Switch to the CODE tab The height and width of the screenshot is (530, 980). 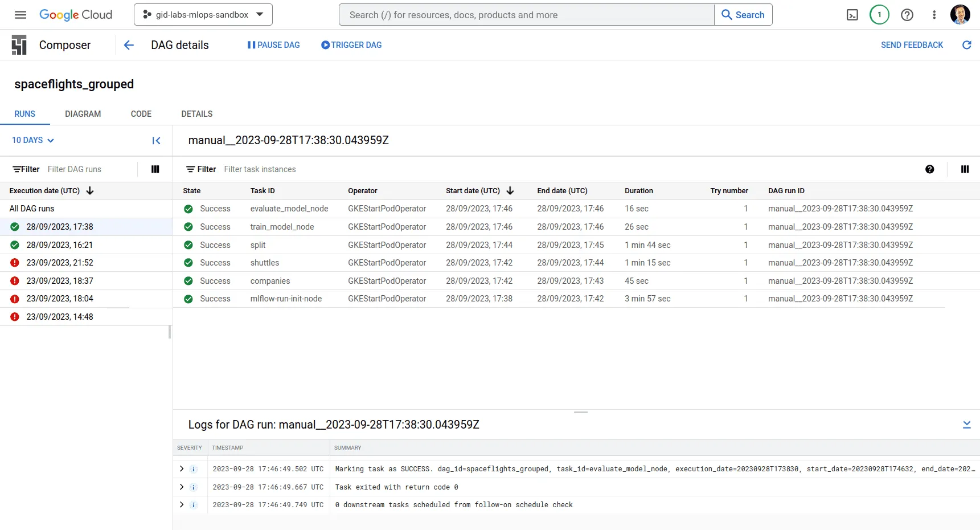[141, 114]
